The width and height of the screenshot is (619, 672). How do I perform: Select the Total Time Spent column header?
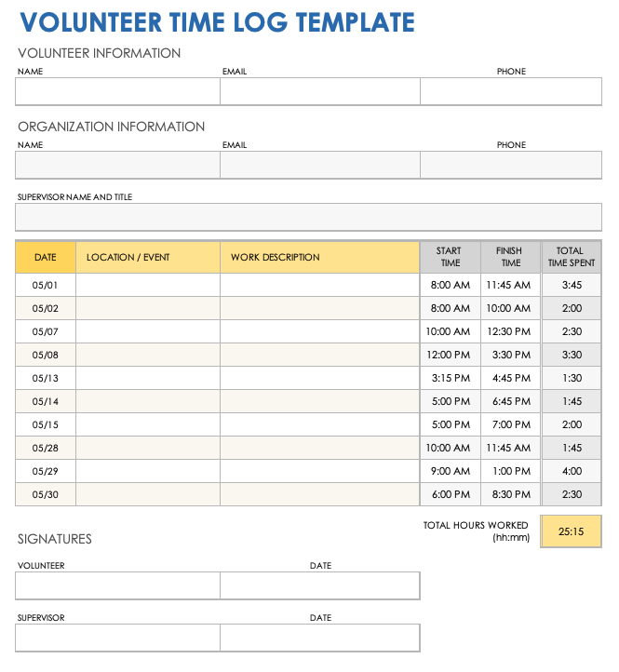coord(572,257)
